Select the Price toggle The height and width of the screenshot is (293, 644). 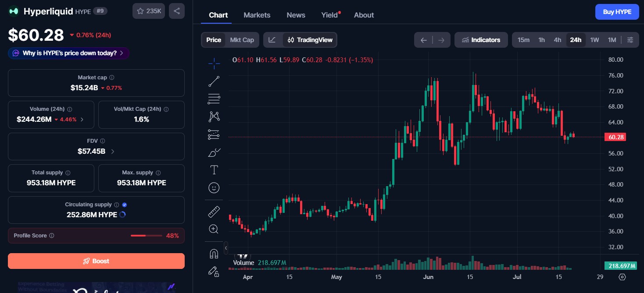[214, 40]
